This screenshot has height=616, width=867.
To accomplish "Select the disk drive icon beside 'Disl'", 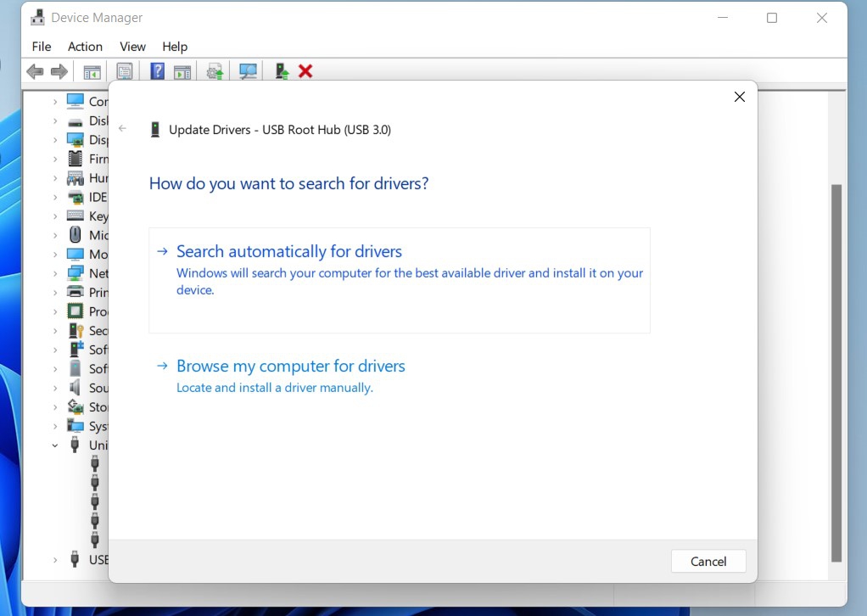I will pos(76,121).
